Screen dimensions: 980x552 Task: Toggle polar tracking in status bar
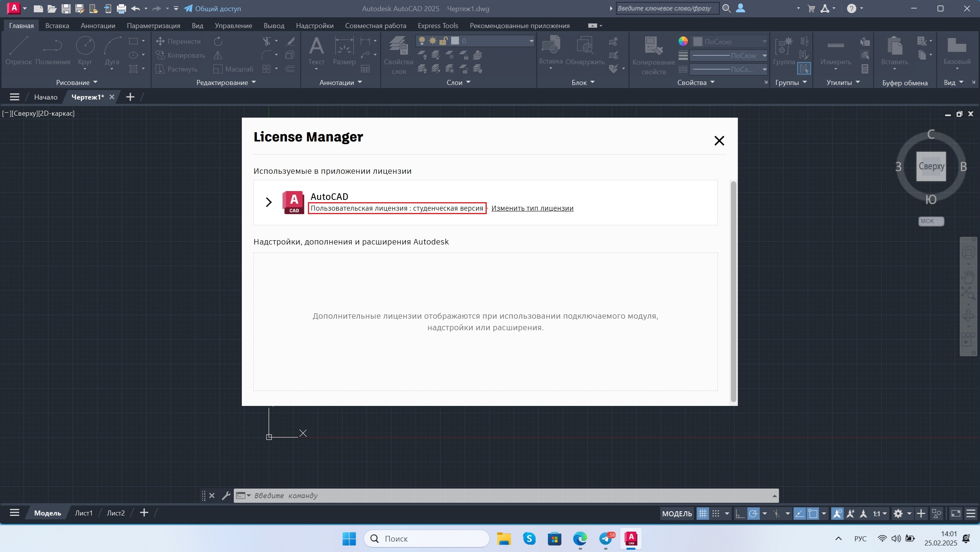[754, 514]
